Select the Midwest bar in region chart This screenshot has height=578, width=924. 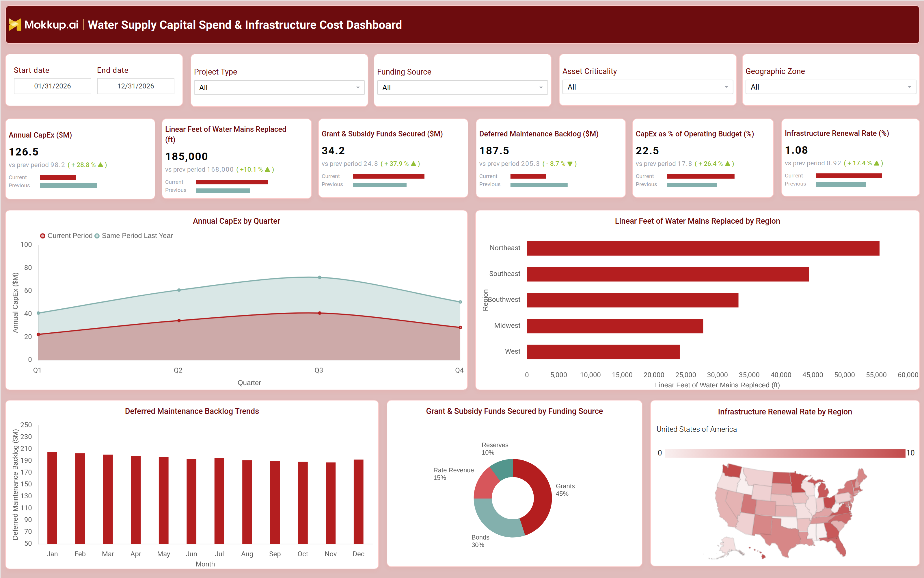point(615,326)
